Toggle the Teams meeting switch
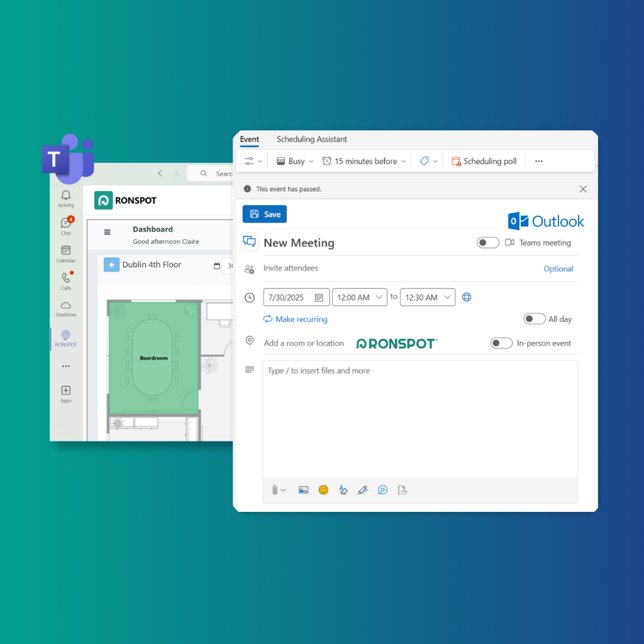644x644 pixels. (488, 243)
